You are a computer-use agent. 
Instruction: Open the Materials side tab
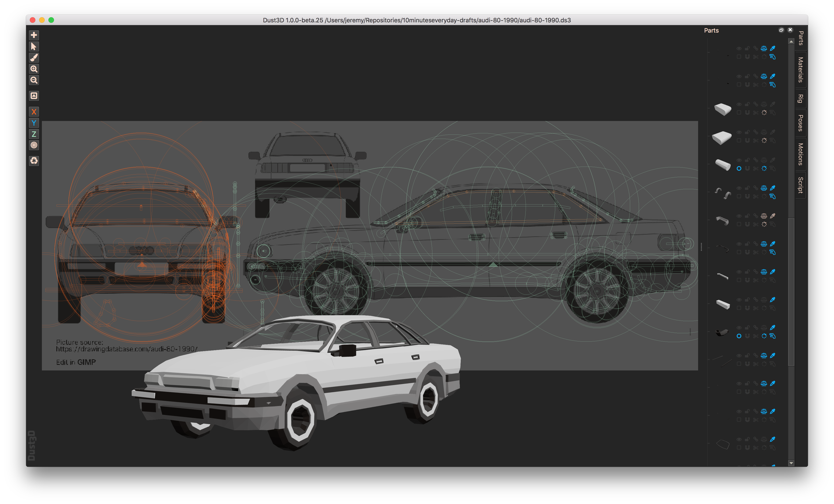pyautogui.click(x=800, y=70)
